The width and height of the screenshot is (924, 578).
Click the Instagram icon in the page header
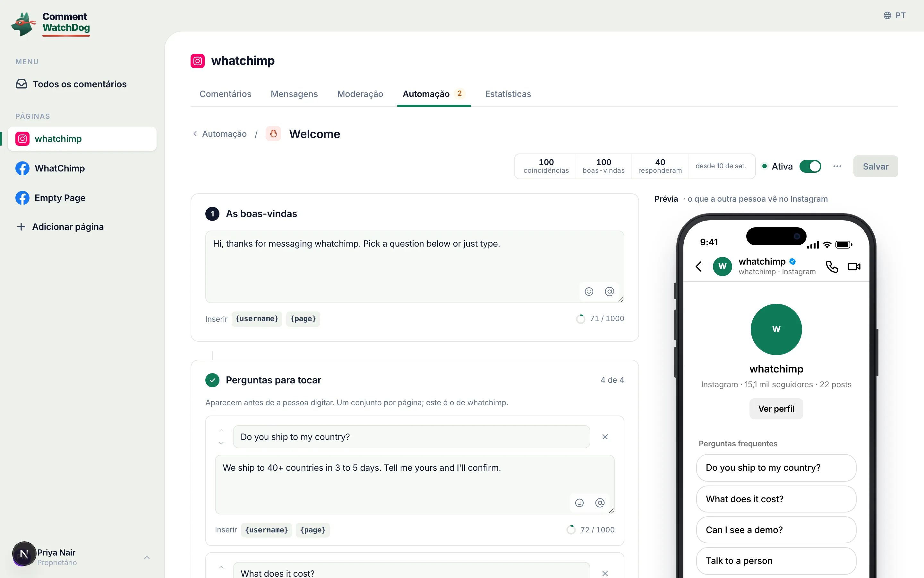[x=197, y=61]
